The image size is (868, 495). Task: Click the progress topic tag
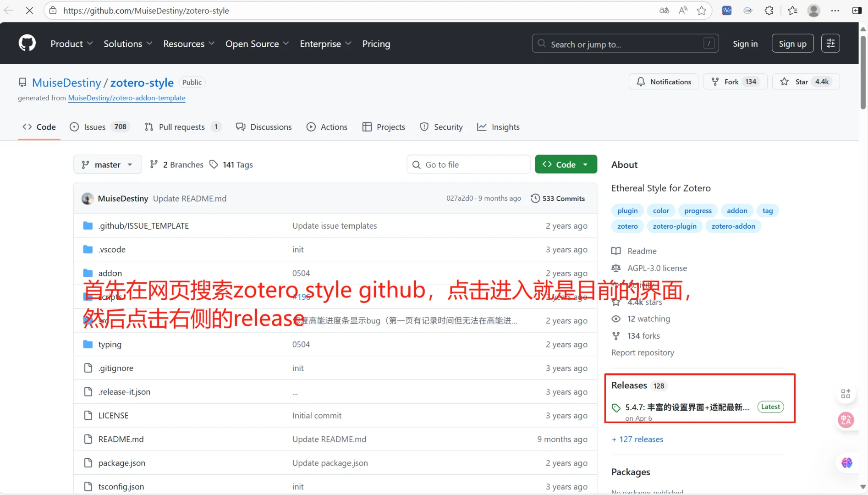(x=698, y=210)
